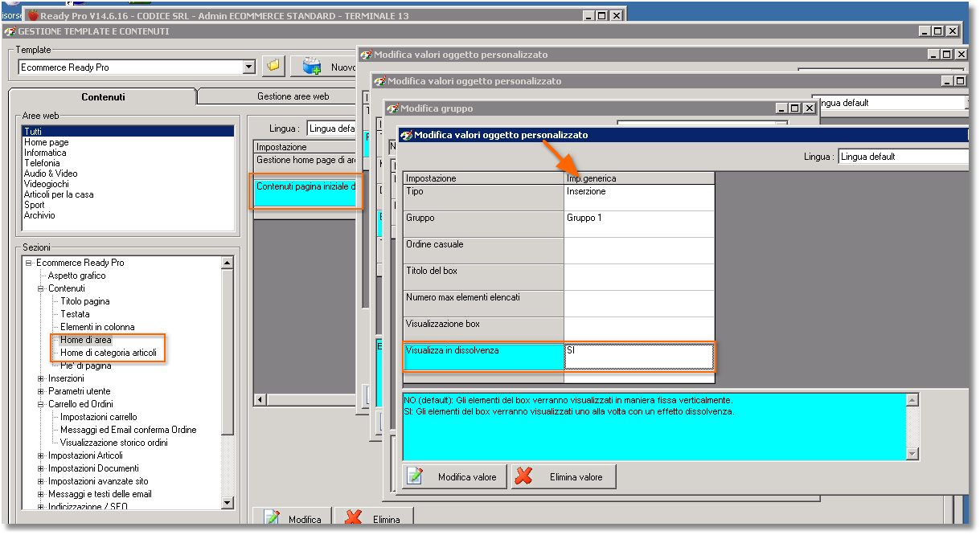
Task: Select Elementi in colonna tree item
Action: pyautogui.click(x=97, y=327)
